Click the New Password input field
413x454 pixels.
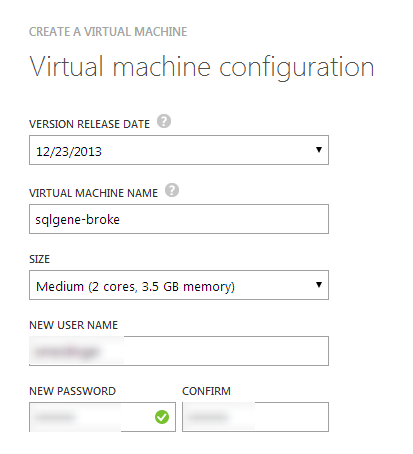[102, 417]
